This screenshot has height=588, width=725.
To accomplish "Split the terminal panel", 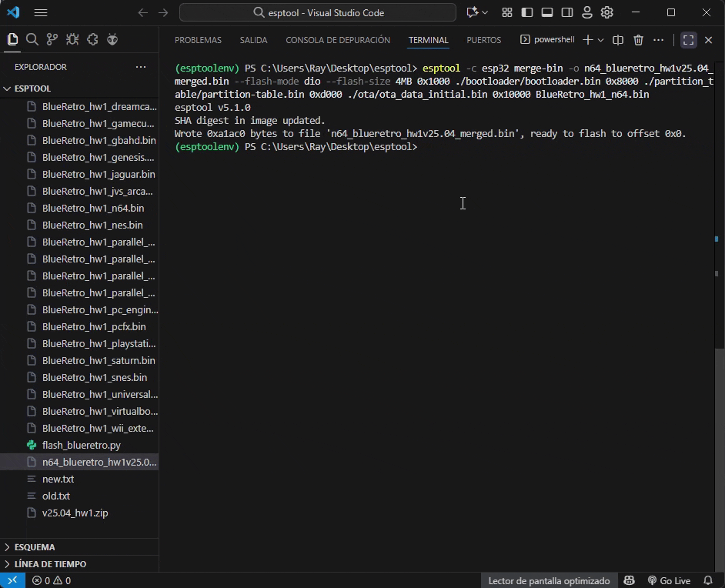I will (617, 40).
